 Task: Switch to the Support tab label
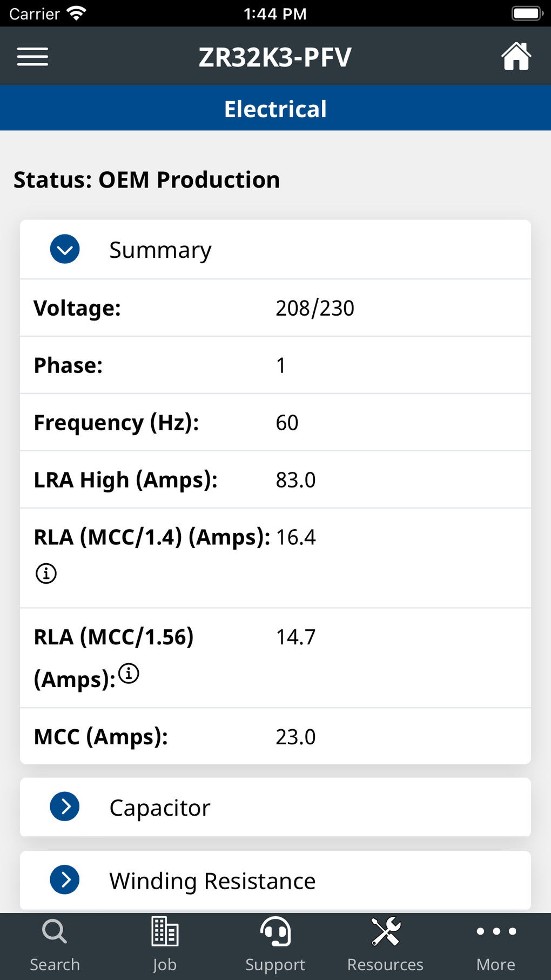[x=275, y=965]
